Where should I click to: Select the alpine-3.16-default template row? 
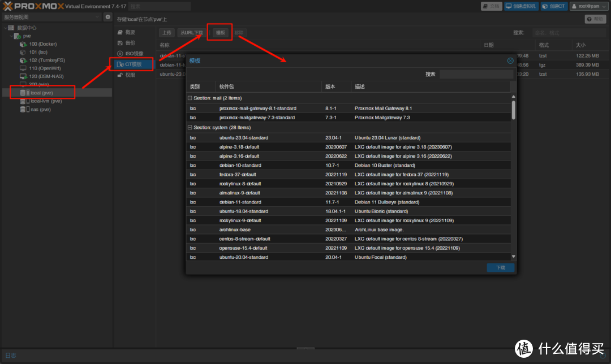pos(348,156)
